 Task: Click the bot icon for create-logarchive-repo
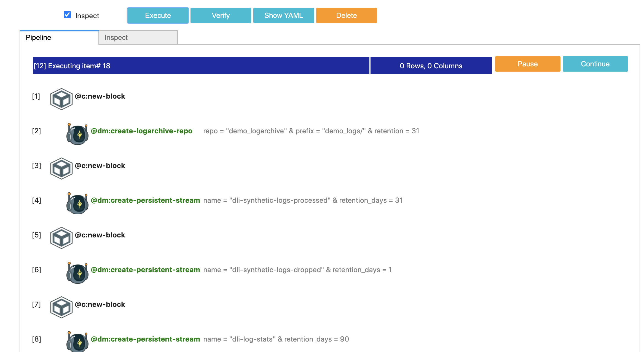77,134
